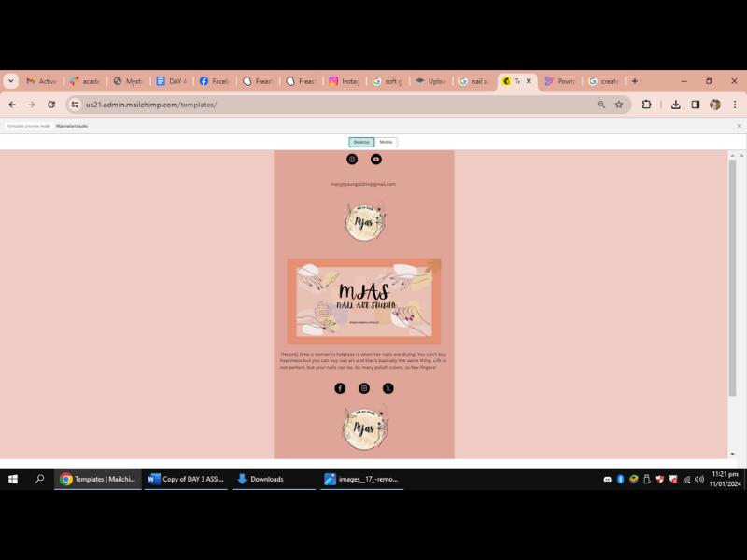This screenshot has height=560, width=747.
Task: Click the scrollbar down arrow in preview
Action: [x=732, y=455]
